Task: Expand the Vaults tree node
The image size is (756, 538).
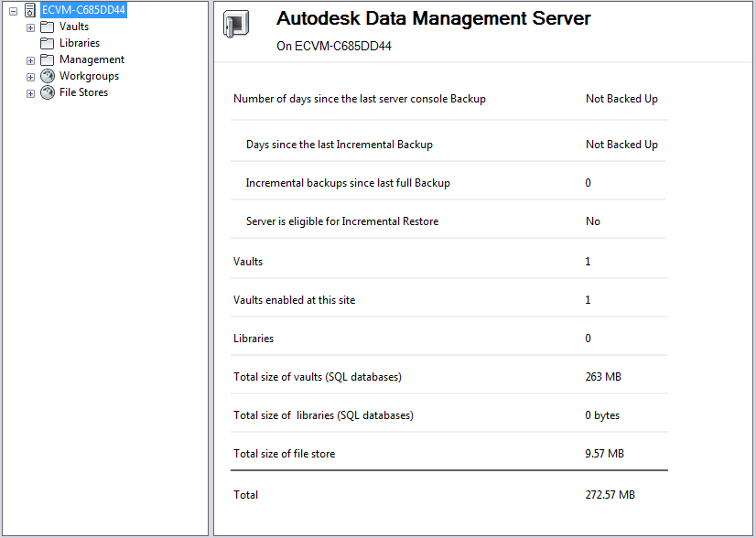Action: (30, 27)
